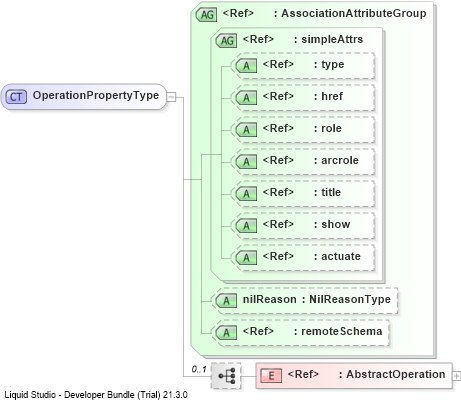Select the sequence compositor icon
Image resolution: width=461 pixels, height=400 pixels.
(226, 376)
